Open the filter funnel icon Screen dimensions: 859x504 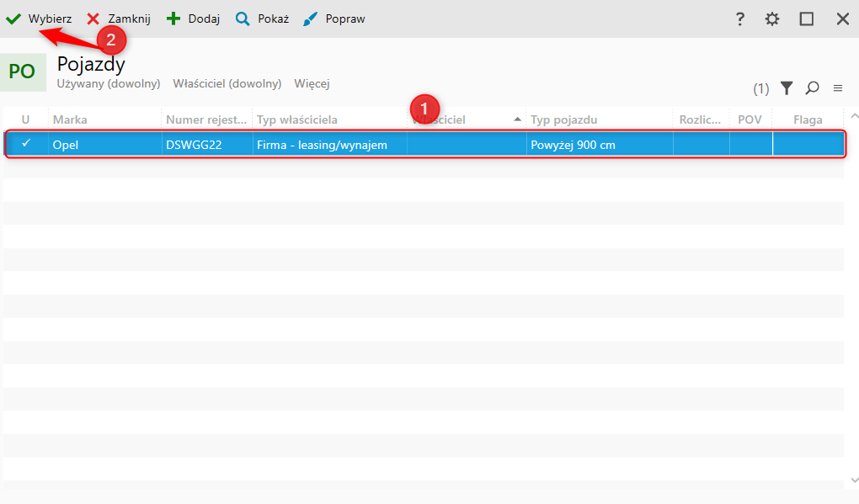(786, 88)
